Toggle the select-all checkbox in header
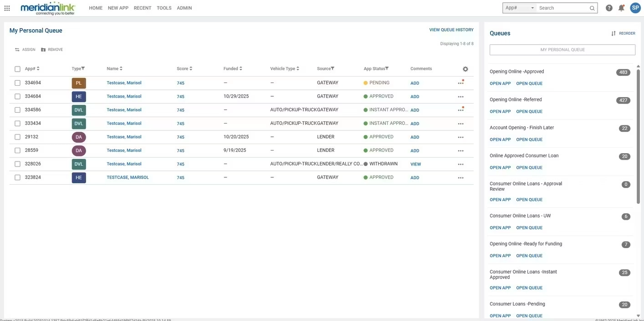 coord(17,69)
